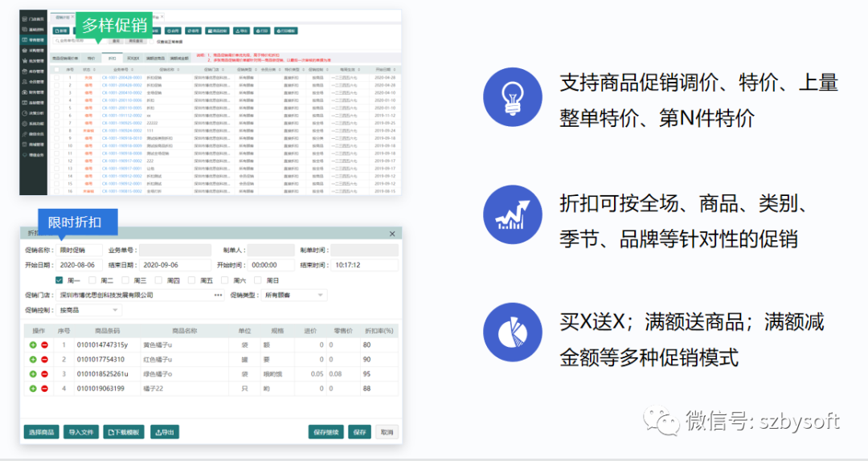Switch to the 特价 tab
Viewport: 868px width, 461px height.
click(91, 59)
